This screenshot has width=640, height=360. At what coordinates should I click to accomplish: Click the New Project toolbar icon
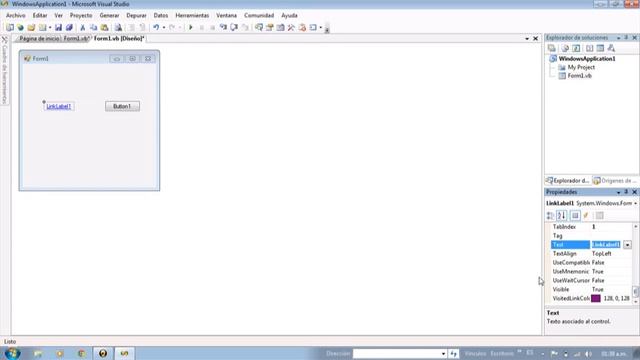point(9,27)
